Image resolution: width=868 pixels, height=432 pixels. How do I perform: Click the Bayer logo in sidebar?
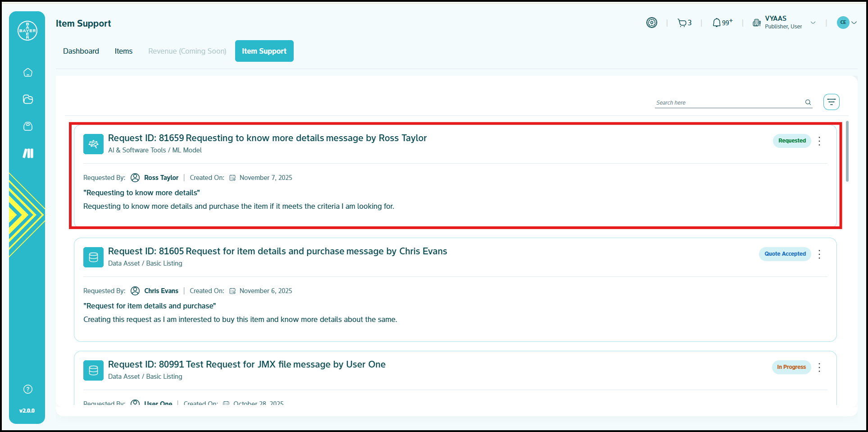point(27,31)
